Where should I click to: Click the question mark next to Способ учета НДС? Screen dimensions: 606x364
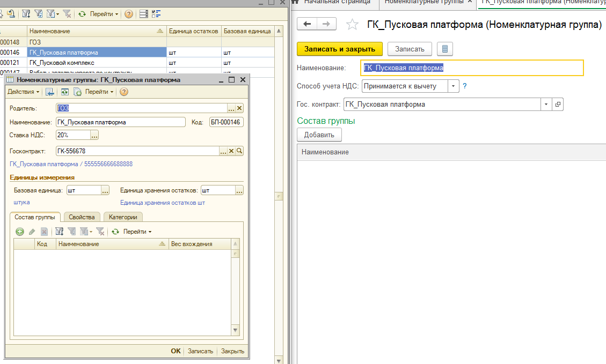tap(464, 86)
